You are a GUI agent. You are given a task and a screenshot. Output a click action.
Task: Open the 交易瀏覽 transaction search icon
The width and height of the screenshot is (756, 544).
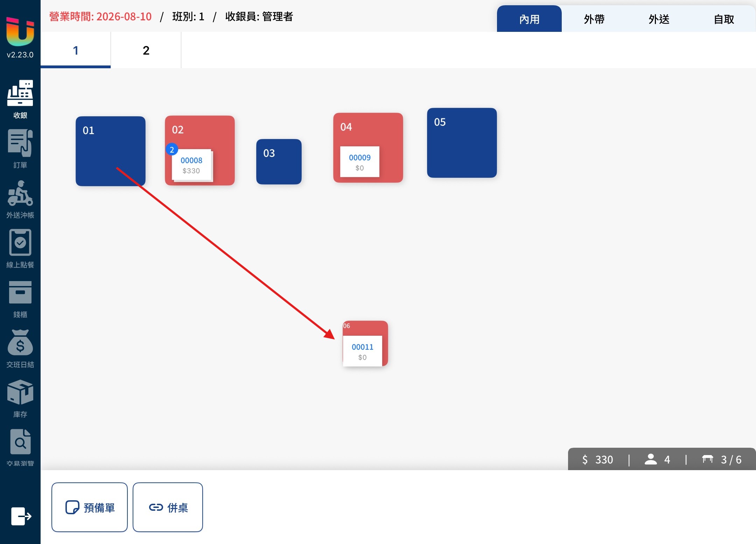tap(20, 442)
